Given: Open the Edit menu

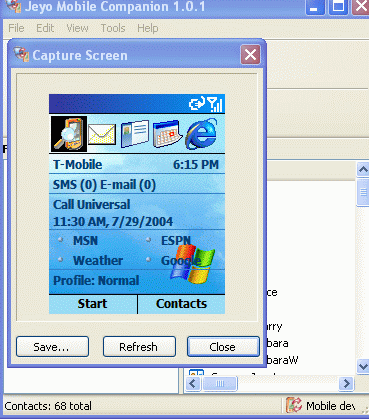Looking at the screenshot, I should pyautogui.click(x=45, y=28).
